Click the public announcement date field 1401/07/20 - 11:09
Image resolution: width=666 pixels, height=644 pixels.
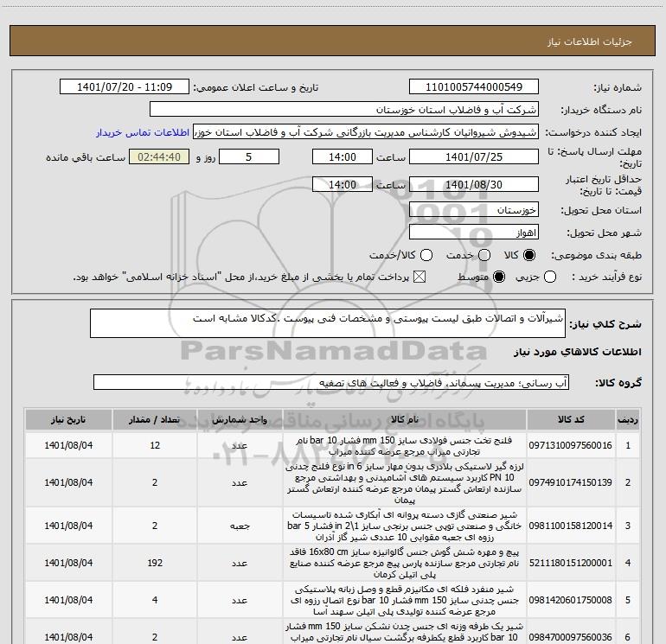125,87
